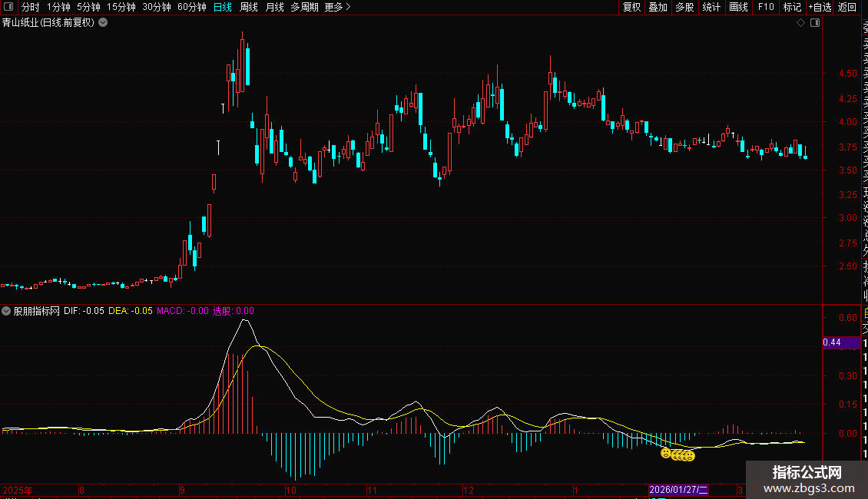This screenshot has width=868, height=499.
Task: Click the diamond icon above the chart
Action: coord(800,23)
